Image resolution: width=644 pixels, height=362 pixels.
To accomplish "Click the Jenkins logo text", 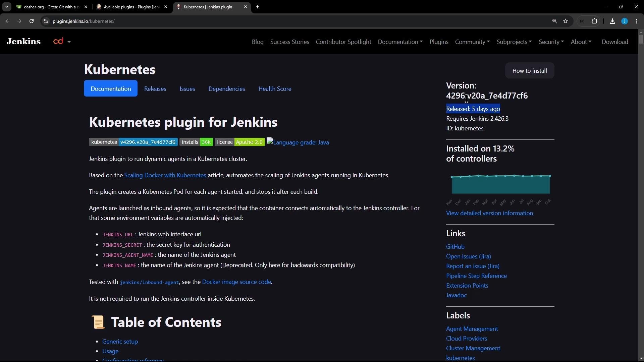I will pos(23,41).
